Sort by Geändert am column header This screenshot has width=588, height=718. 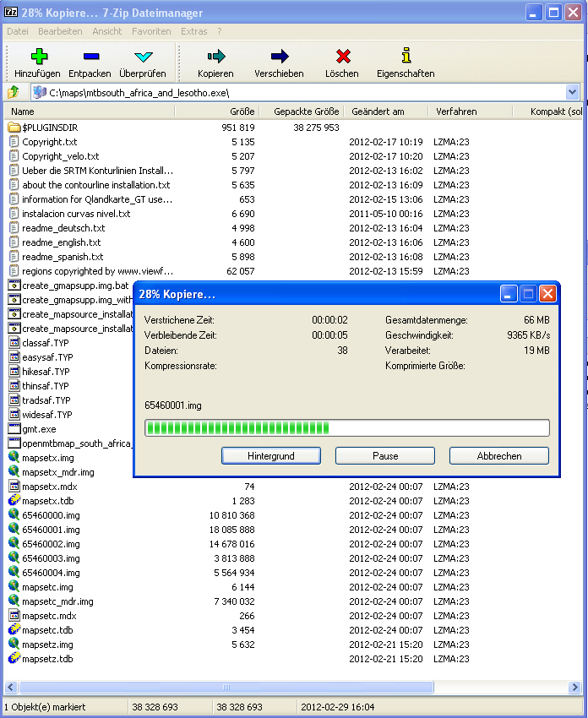click(x=385, y=112)
